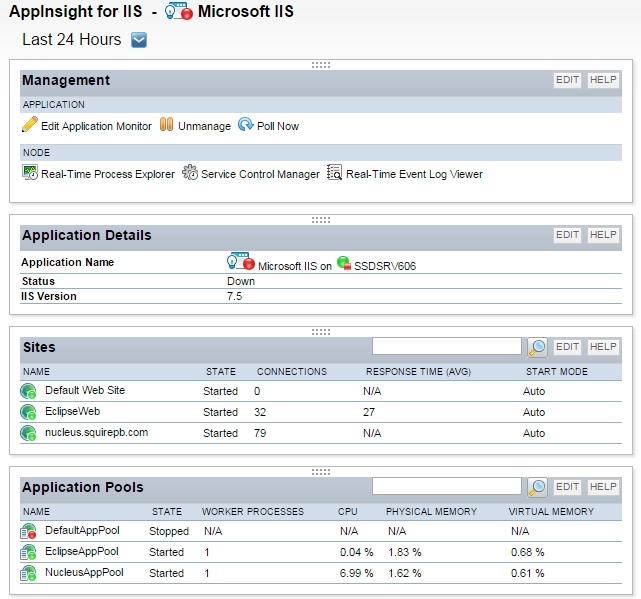
Task: Click the Real-Time Process Explorer icon
Action: pos(30,173)
